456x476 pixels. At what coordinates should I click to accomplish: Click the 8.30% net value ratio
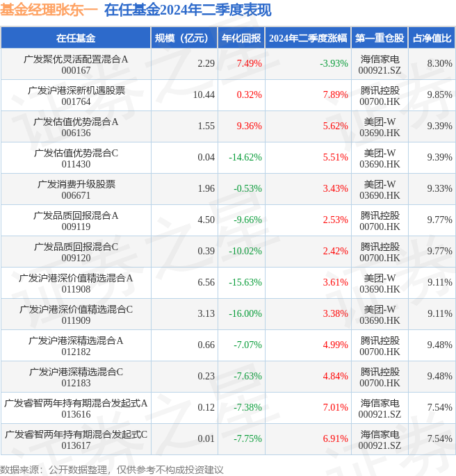(439, 63)
